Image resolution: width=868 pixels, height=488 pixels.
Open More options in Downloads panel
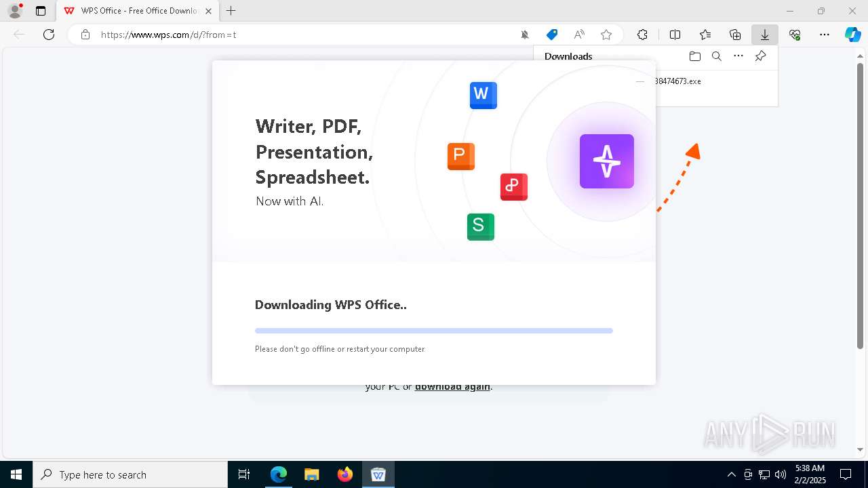[738, 56]
